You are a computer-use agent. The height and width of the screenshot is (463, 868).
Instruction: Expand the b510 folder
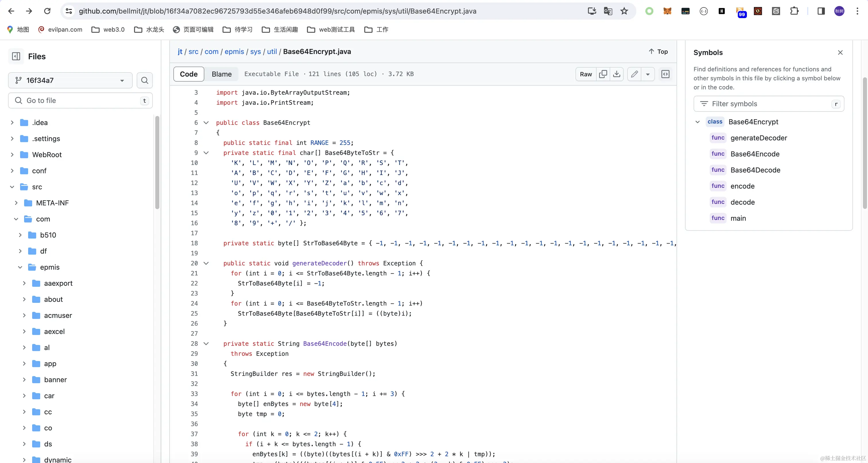click(x=20, y=235)
